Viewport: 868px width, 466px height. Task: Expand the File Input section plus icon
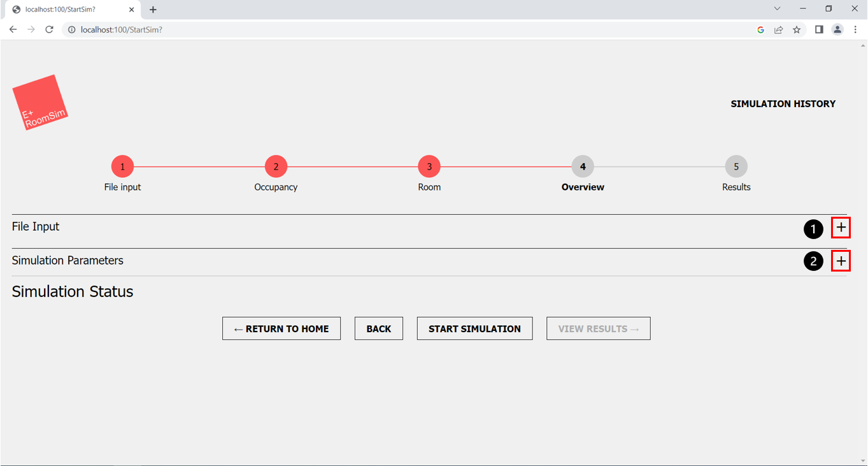tap(841, 228)
